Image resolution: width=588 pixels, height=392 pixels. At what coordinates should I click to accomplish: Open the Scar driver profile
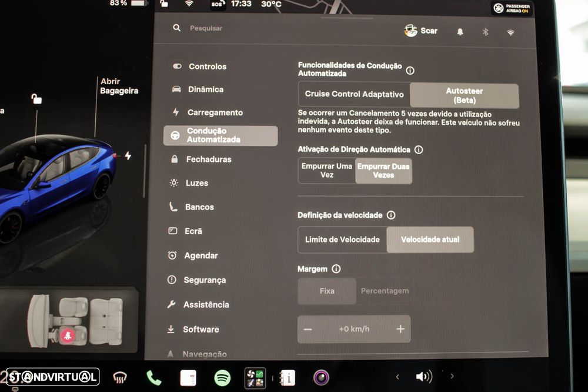click(x=421, y=31)
